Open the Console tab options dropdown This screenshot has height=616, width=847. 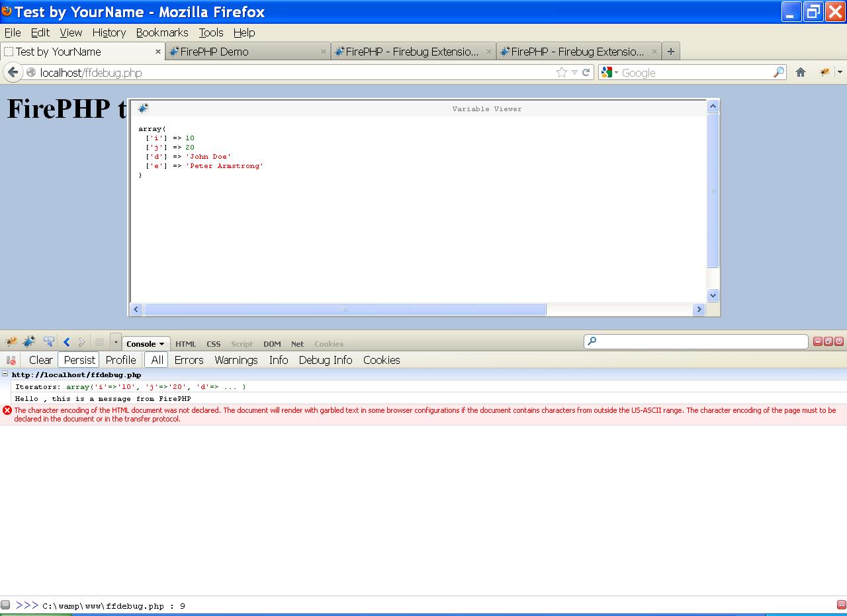click(161, 344)
